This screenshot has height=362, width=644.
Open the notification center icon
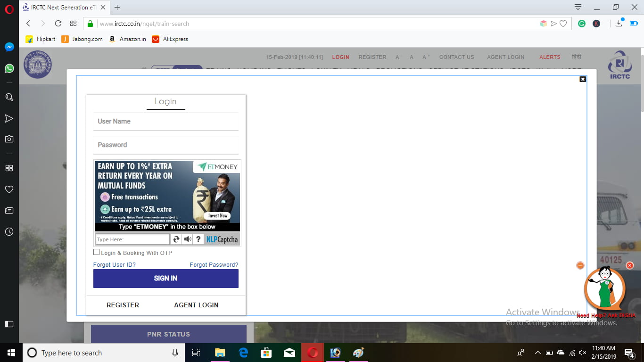[629, 353]
